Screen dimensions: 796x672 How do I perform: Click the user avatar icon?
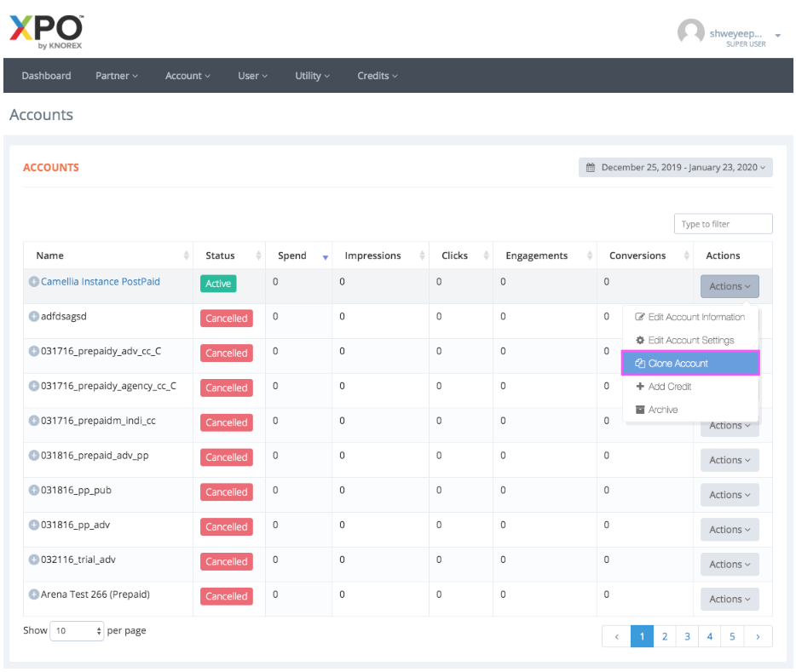click(690, 33)
